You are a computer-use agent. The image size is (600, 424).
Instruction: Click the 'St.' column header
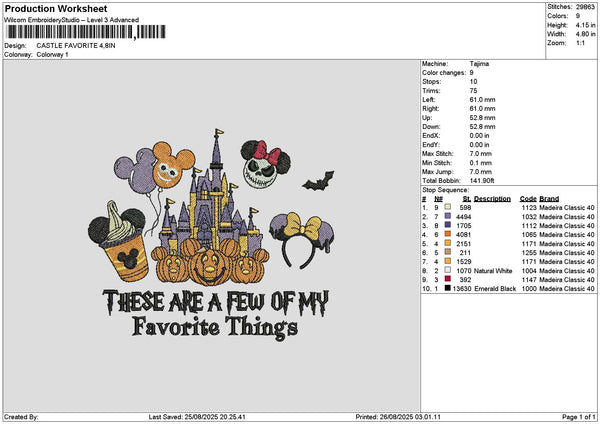pos(467,199)
